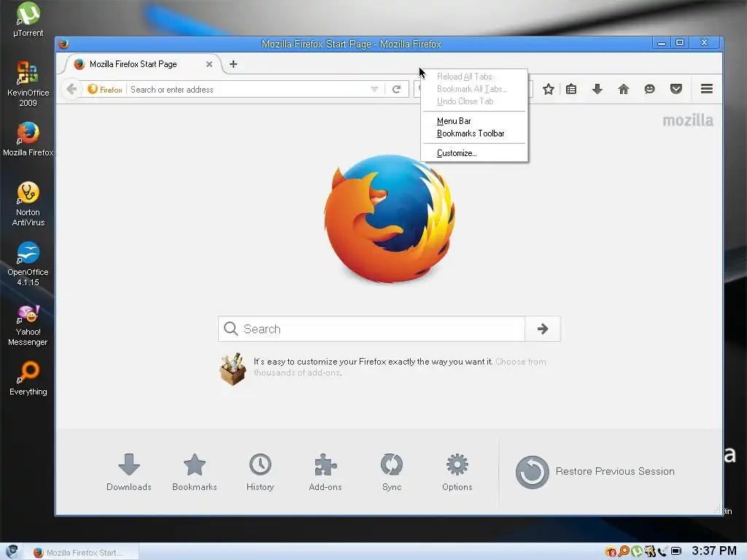Screen dimensions: 747x560
Task: Expand the address bar history dropdown
Action: (374, 89)
